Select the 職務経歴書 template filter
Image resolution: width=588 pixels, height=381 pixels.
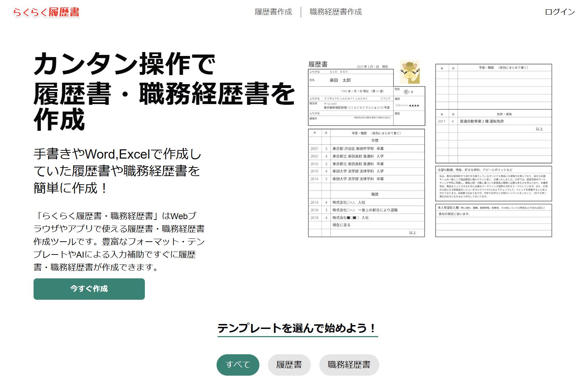tap(349, 365)
